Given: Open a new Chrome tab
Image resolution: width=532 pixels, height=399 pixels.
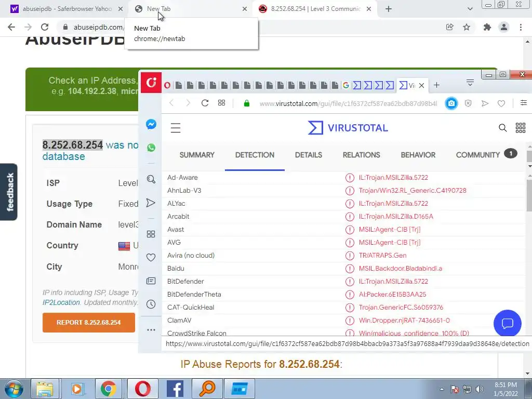Looking at the screenshot, I should click(x=389, y=9).
